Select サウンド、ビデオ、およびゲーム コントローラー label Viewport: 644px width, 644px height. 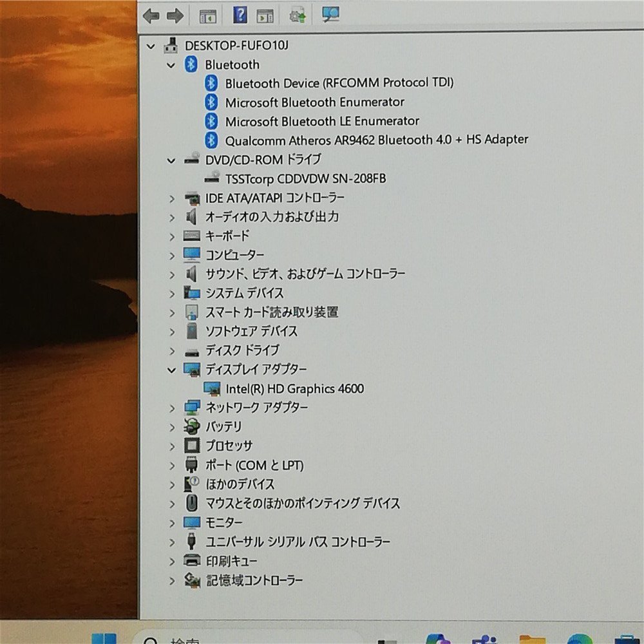tap(305, 274)
